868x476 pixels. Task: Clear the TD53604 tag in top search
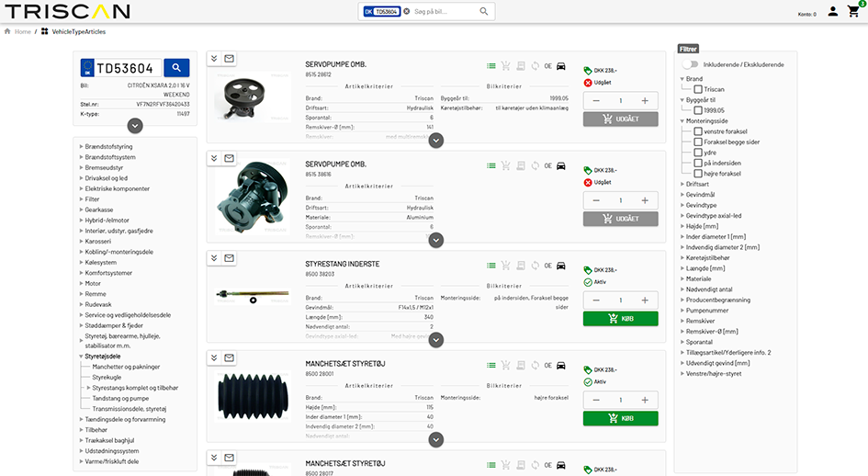[406, 11]
